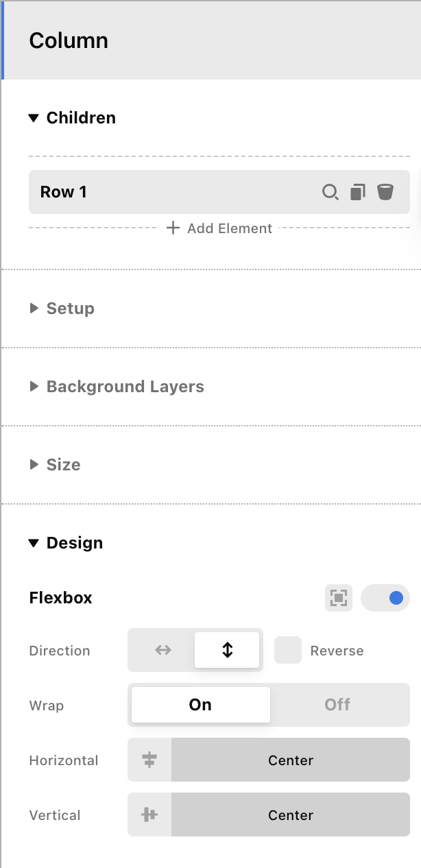Enable the Reverse checkbox
Screen dimensions: 421x868
tap(288, 651)
